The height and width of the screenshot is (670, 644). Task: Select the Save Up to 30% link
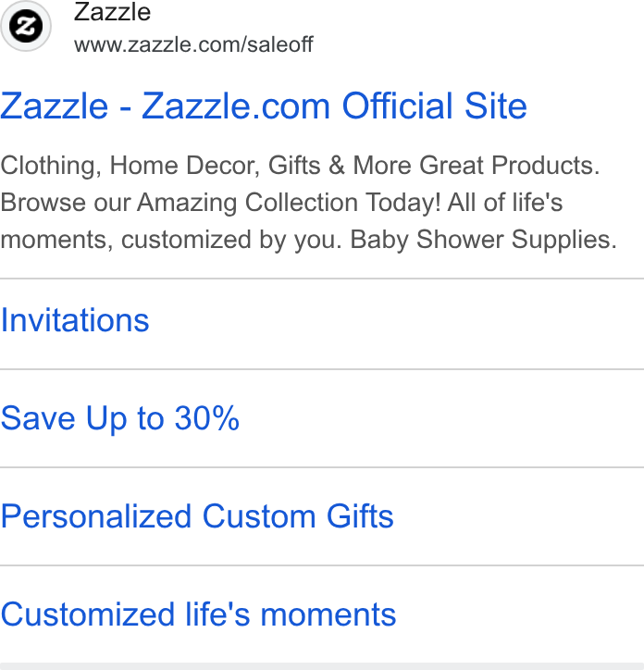click(119, 418)
